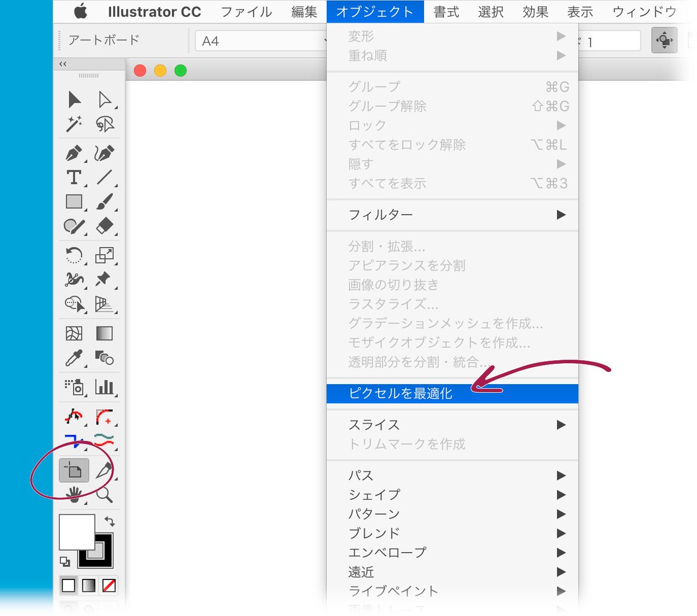Select the Artboard tool

coord(74,470)
